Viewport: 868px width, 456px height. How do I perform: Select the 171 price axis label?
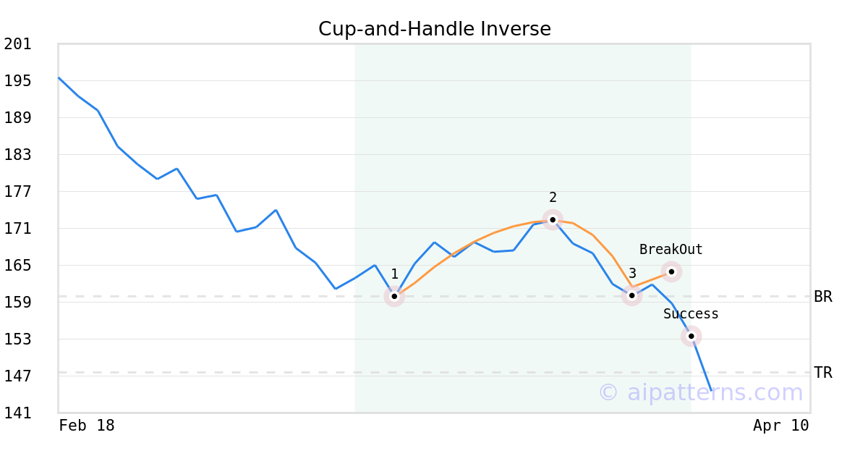(x=18, y=229)
